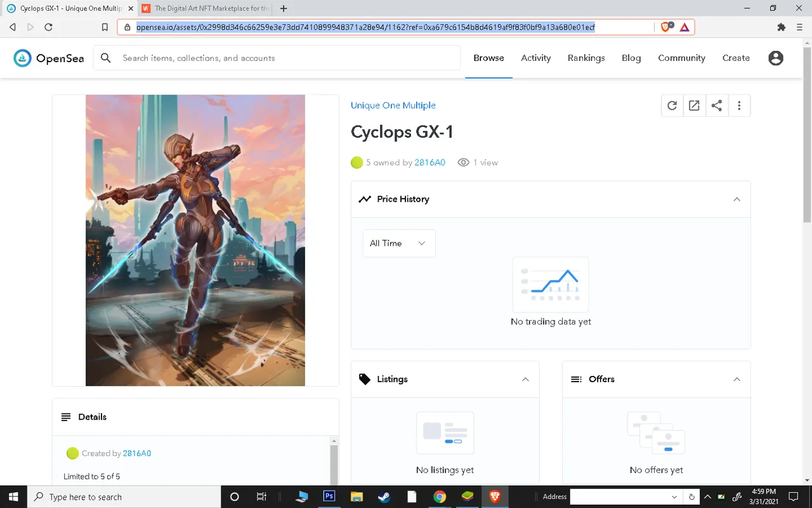Click the creator avatar in Details

72,453
